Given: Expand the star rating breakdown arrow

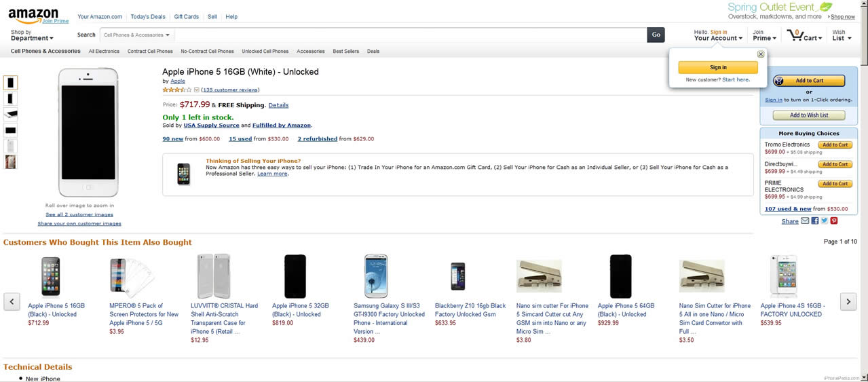Looking at the screenshot, I should point(197,90).
